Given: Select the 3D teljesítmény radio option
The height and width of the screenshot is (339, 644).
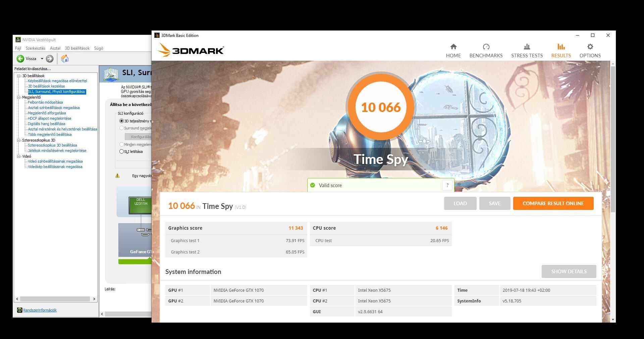Looking at the screenshot, I should 121,121.
